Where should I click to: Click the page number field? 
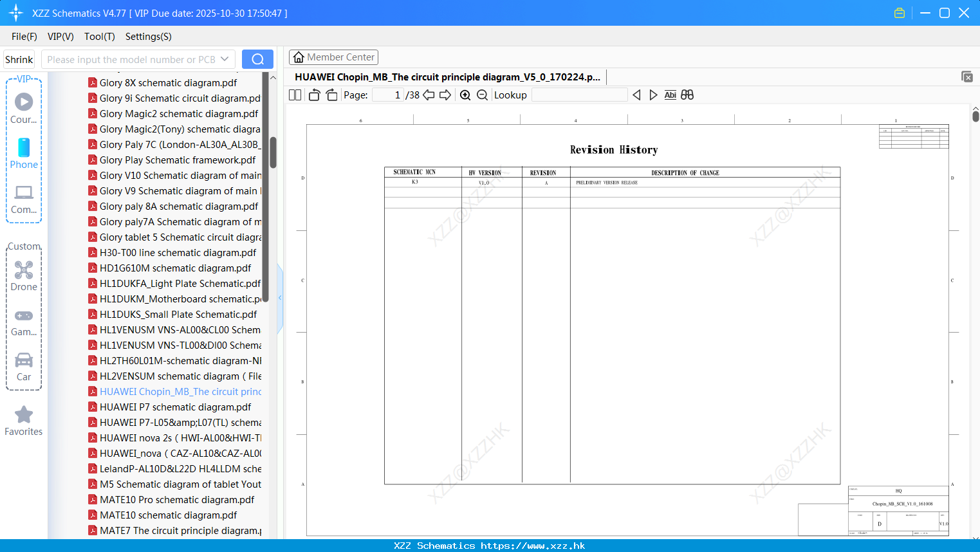tap(388, 95)
